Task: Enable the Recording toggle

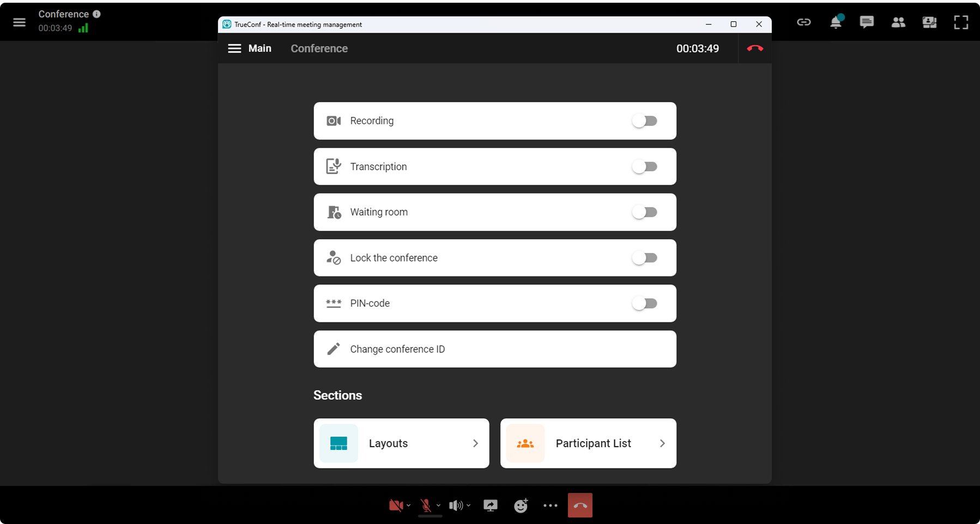Action: click(644, 121)
